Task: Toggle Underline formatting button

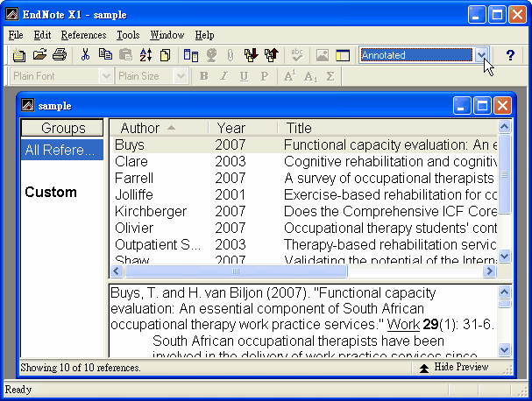Action: [x=244, y=76]
